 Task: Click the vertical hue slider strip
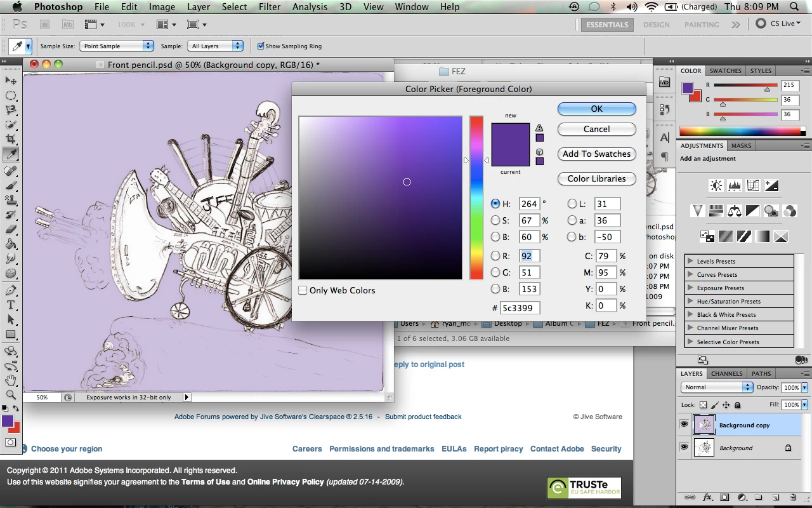coord(476,197)
